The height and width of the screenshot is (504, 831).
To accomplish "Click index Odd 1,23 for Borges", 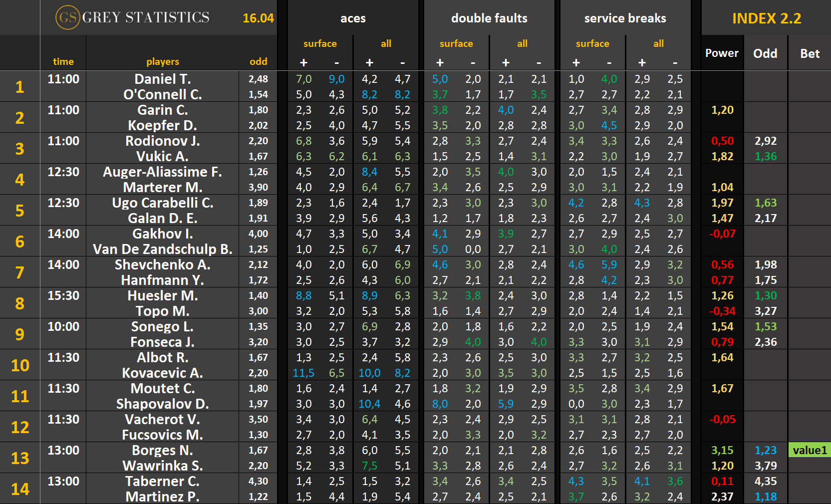I will pos(766,450).
